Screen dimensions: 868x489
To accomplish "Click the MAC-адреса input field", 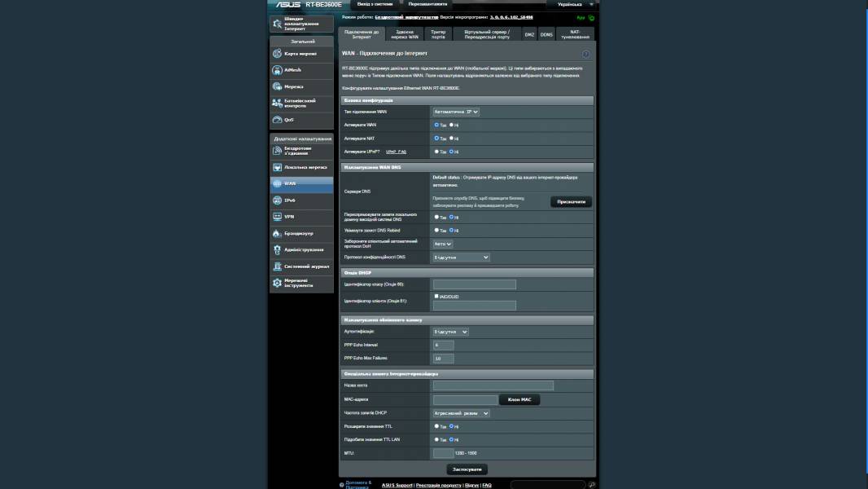I will [x=465, y=400].
